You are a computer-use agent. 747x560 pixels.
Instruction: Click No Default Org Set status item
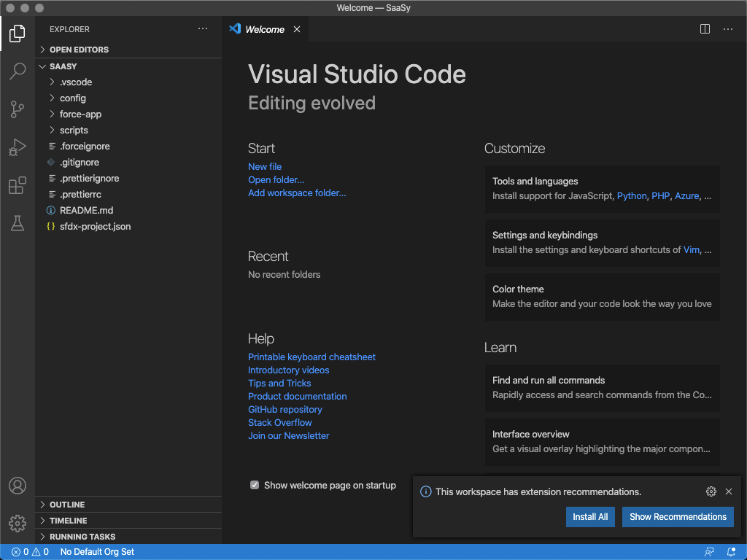coord(97,552)
